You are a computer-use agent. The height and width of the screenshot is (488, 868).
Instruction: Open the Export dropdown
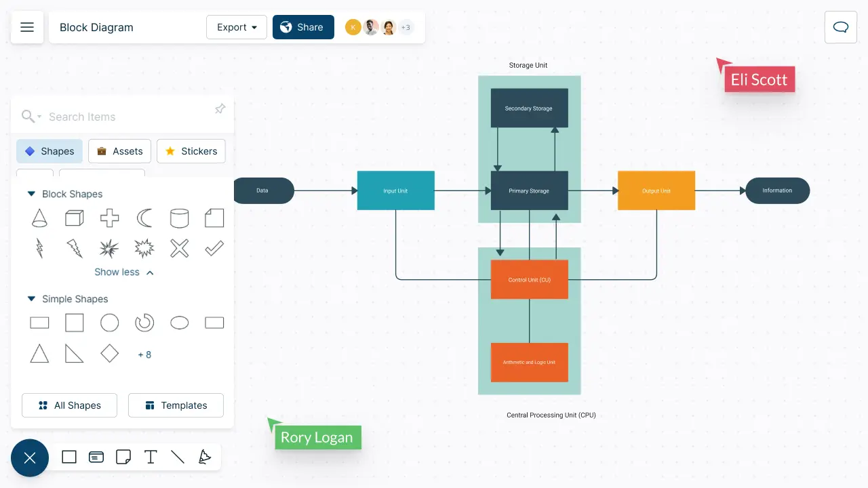coord(236,27)
